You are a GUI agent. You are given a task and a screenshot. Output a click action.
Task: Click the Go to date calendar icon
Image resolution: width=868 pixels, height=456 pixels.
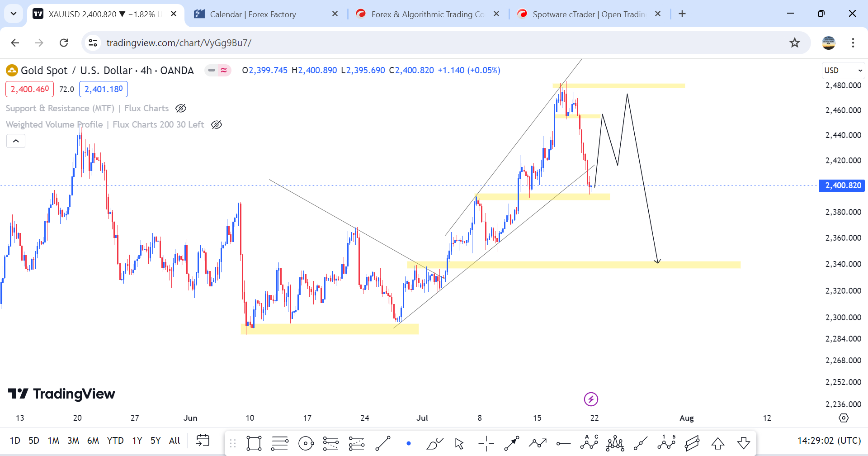point(203,440)
